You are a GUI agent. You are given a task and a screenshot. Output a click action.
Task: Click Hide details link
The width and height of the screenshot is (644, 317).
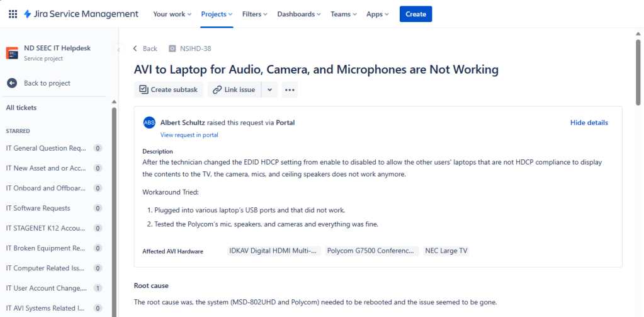point(589,123)
